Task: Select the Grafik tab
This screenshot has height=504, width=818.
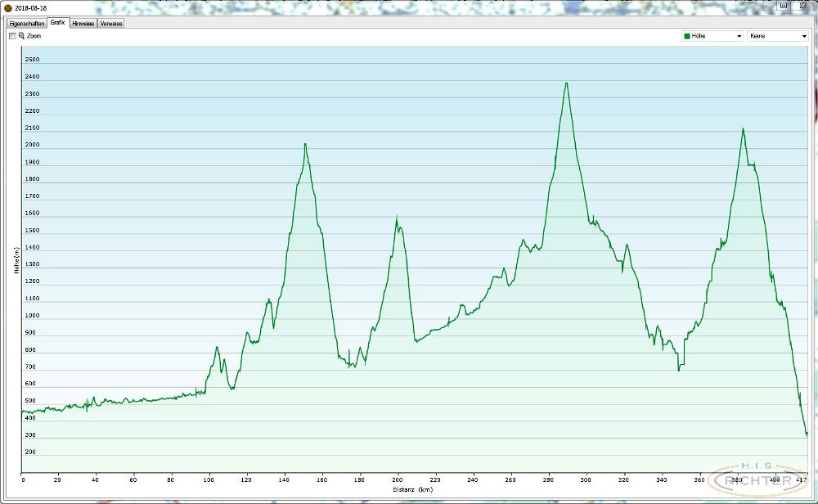Action: [x=57, y=23]
